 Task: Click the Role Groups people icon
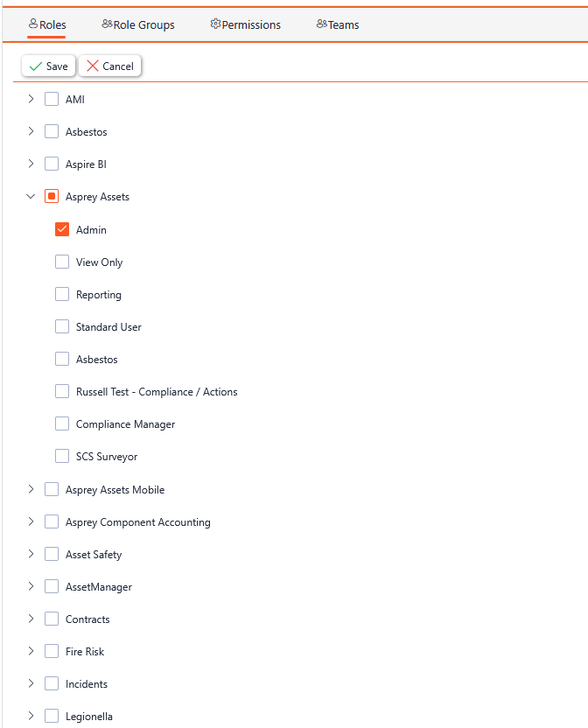108,24
